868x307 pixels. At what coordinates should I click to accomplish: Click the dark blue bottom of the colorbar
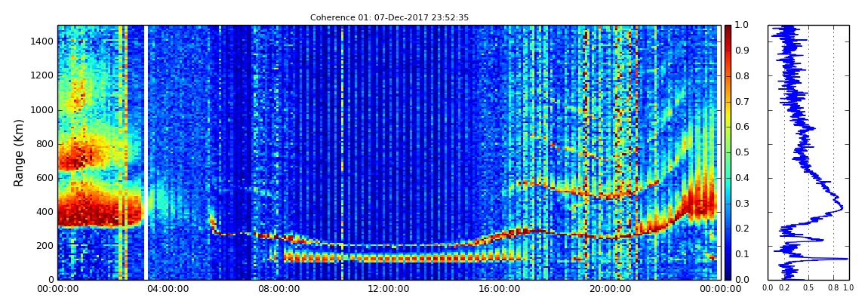pos(728,274)
